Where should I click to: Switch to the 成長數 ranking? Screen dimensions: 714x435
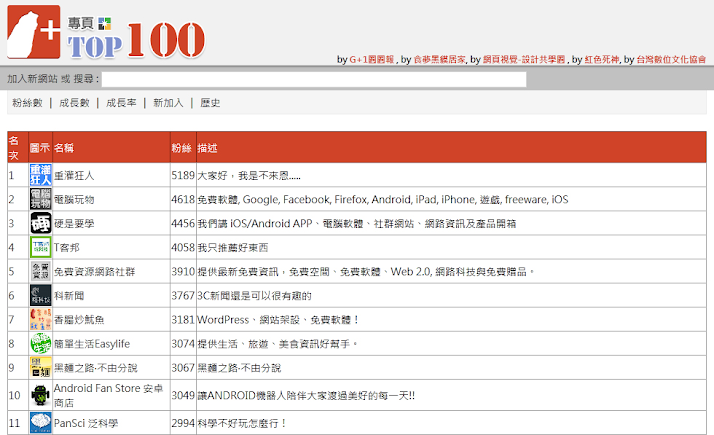click(x=74, y=103)
